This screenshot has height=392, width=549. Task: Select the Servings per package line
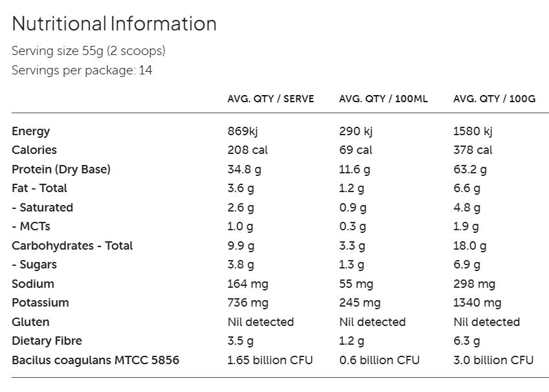(x=82, y=70)
